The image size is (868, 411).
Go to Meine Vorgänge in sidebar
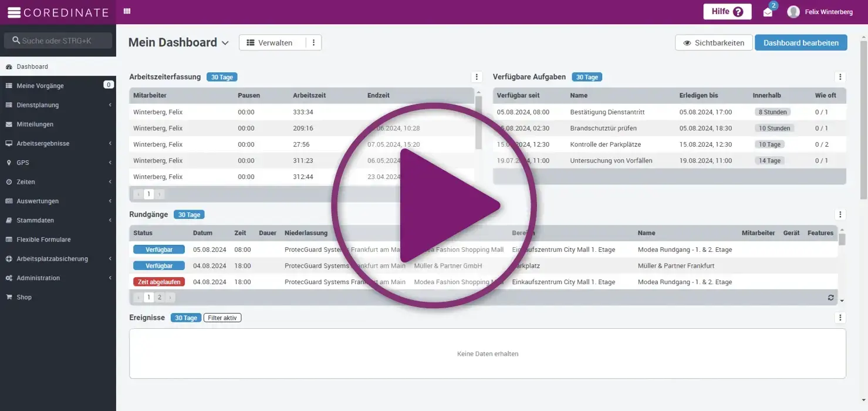[x=40, y=86]
